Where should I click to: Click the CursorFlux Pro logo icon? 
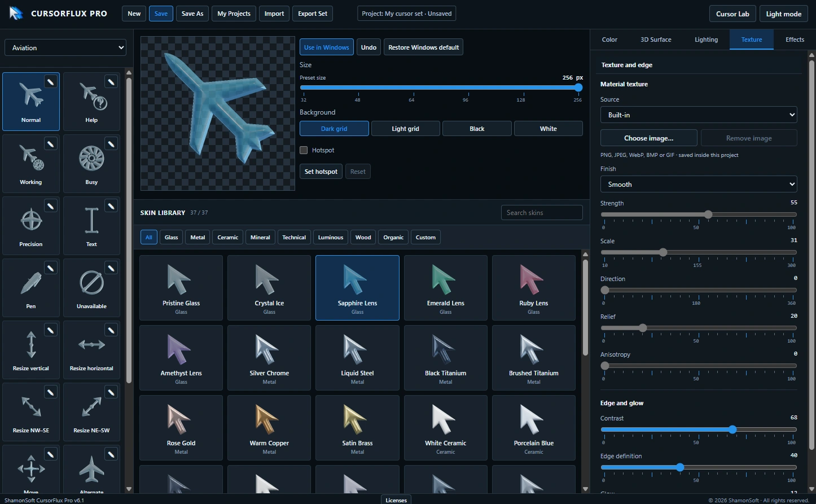(16, 14)
